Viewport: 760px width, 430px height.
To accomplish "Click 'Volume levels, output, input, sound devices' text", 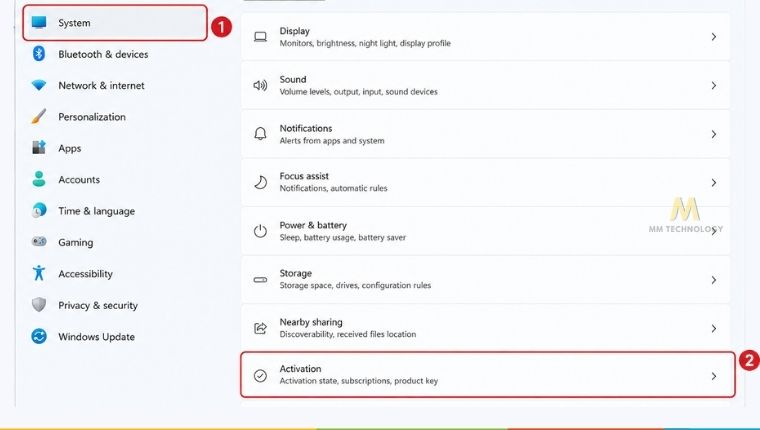I will pos(358,92).
